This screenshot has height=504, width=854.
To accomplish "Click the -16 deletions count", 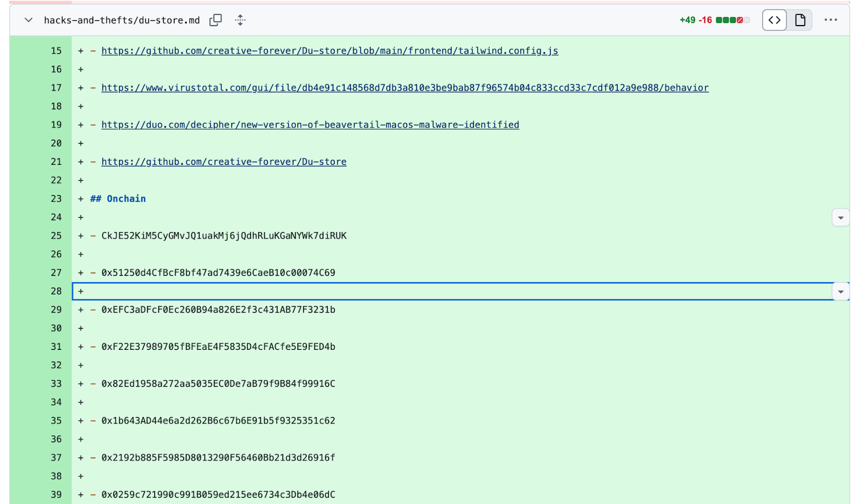I will pyautogui.click(x=706, y=20).
